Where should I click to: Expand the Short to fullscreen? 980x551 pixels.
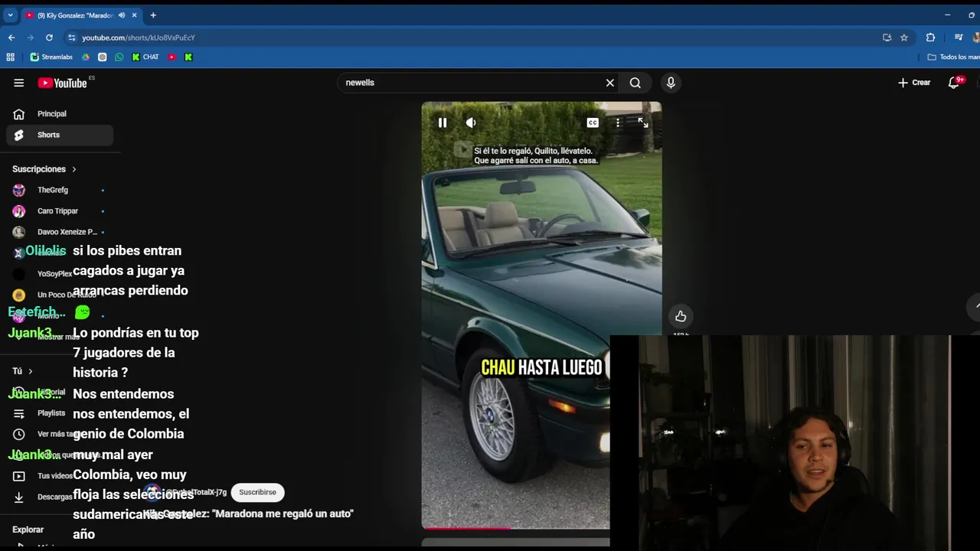[643, 122]
